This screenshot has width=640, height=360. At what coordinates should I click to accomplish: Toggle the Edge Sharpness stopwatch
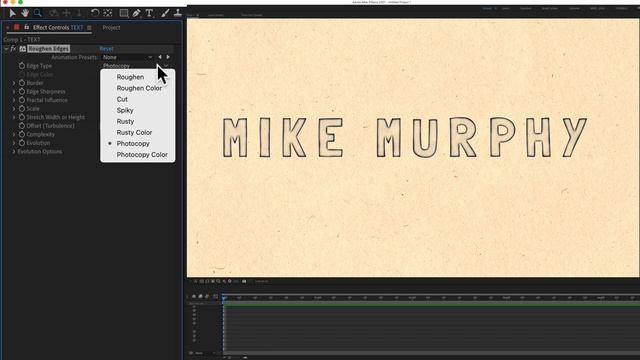tap(22, 91)
